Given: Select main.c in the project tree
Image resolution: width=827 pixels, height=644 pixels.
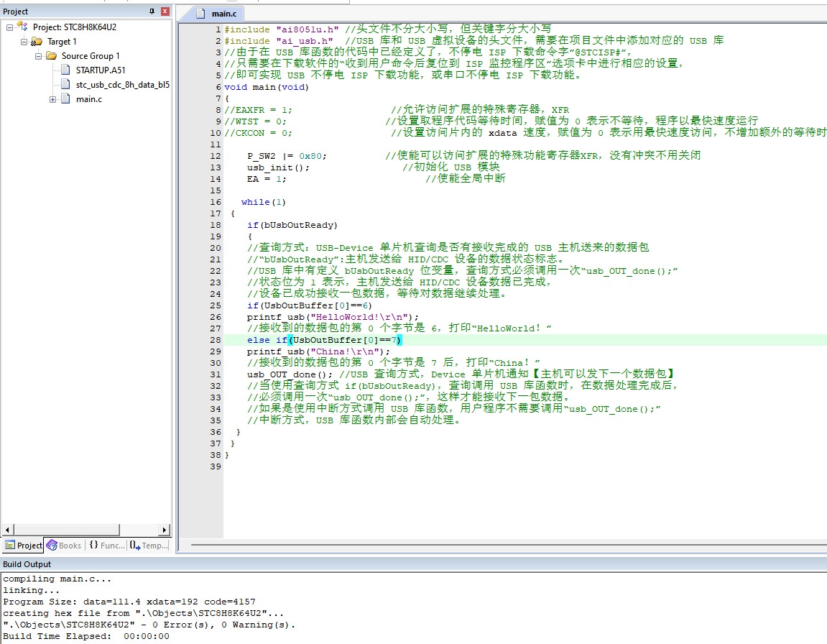Looking at the screenshot, I should coord(89,99).
